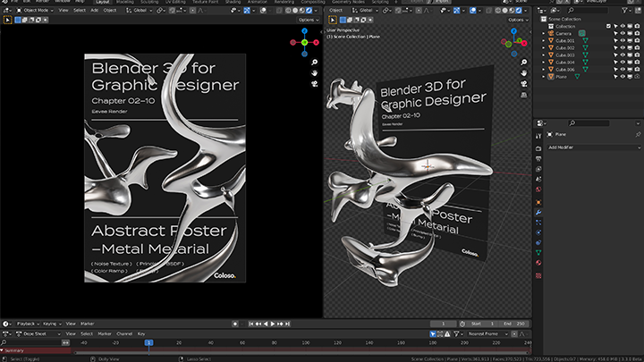Hide Cube.001 via eye icon
Viewport: 644px width, 362px height.
point(623,40)
